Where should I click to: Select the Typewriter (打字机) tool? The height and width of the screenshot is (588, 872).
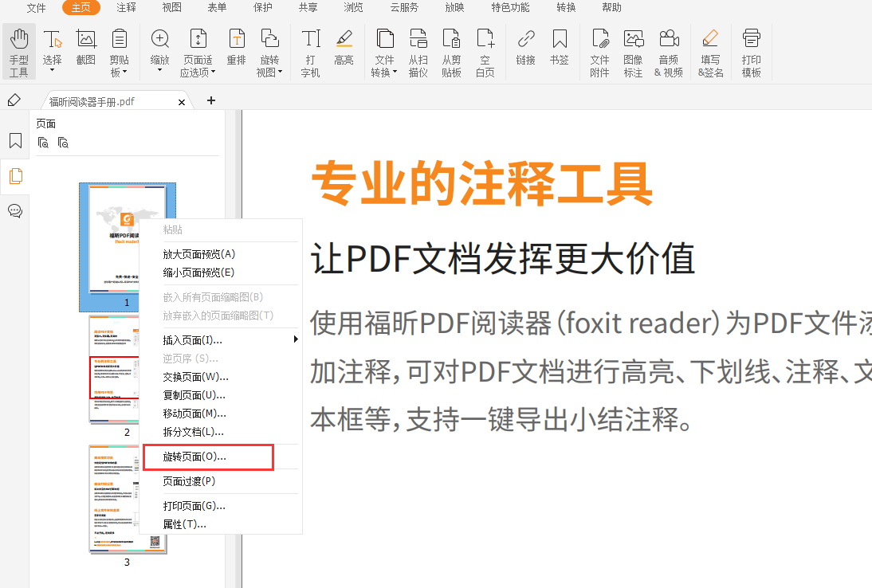pos(310,53)
